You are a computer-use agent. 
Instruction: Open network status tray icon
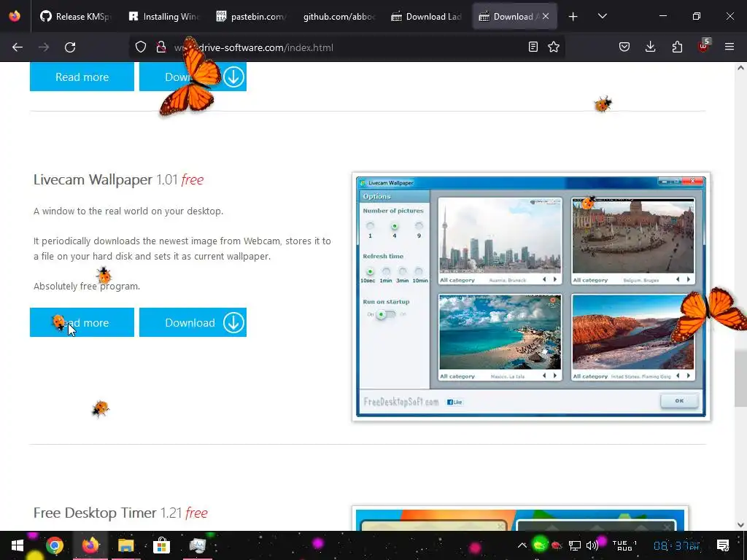(575, 545)
